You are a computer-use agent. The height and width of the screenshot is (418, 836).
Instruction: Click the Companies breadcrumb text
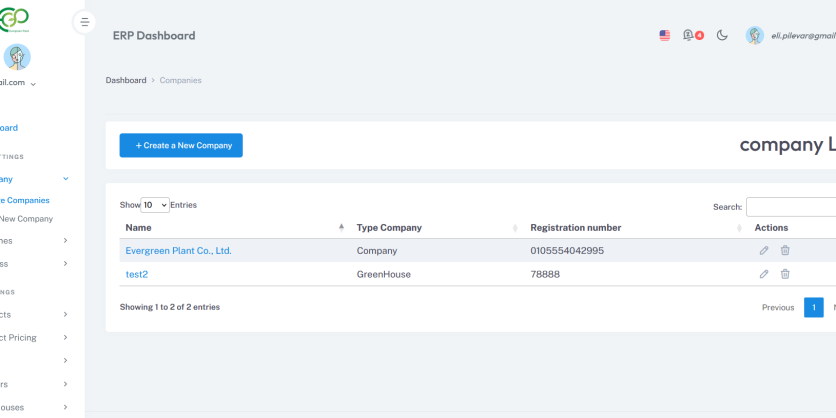tap(180, 80)
